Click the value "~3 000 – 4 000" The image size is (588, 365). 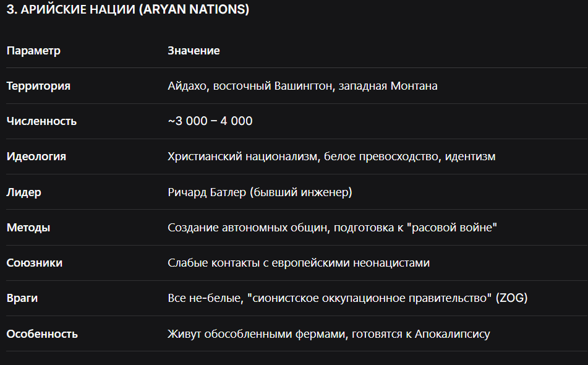210,121
